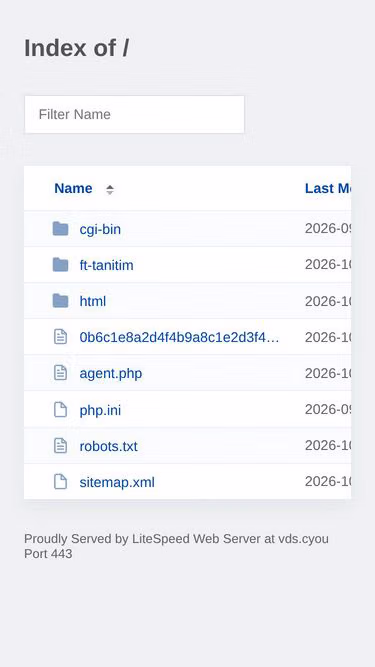The image size is (375, 667).
Task: Open the cgi-bin directory link
Action: click(100, 229)
